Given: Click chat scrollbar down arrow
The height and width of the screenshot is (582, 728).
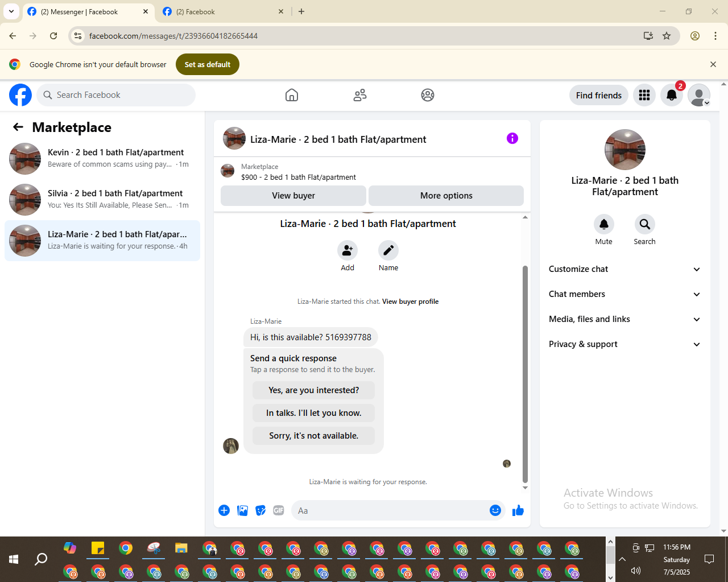Looking at the screenshot, I should coord(525,488).
